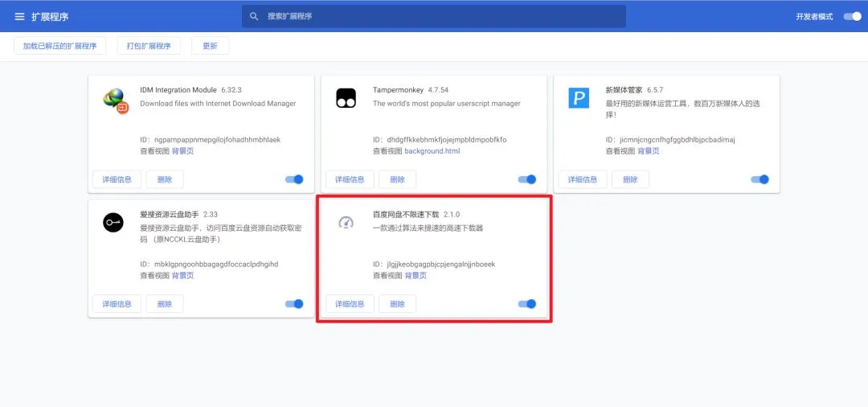
Task: Disable the 新媒体管家 extension toggle
Action: coord(759,179)
